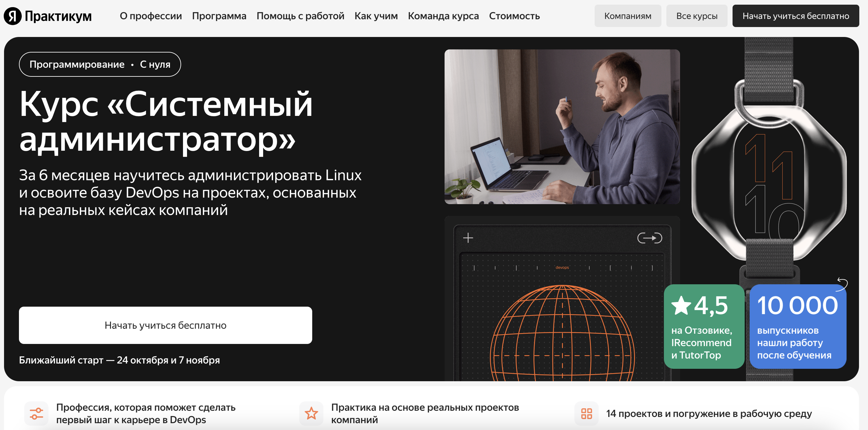Click the 4,5 rating number
Viewport: 868px width, 430px height.
point(711,305)
